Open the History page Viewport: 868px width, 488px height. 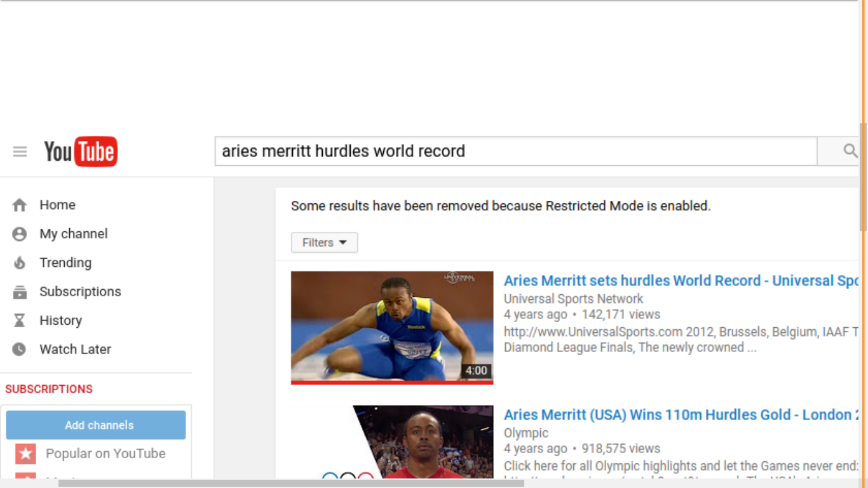pyautogui.click(x=60, y=320)
